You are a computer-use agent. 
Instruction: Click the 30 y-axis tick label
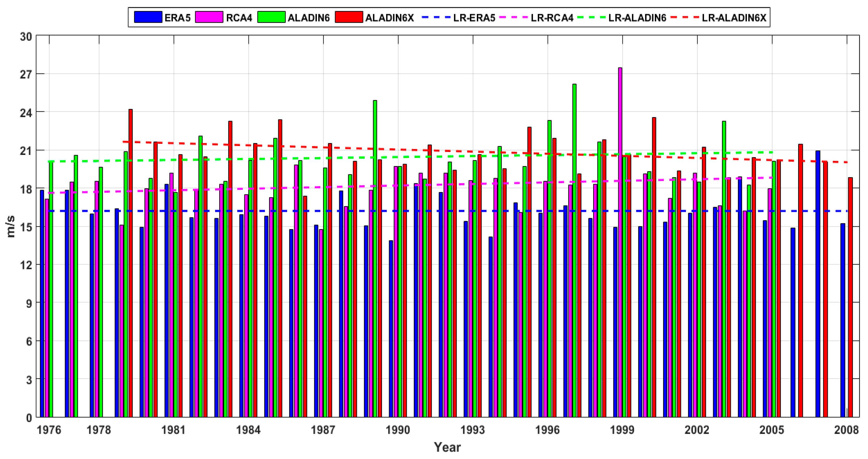point(26,36)
